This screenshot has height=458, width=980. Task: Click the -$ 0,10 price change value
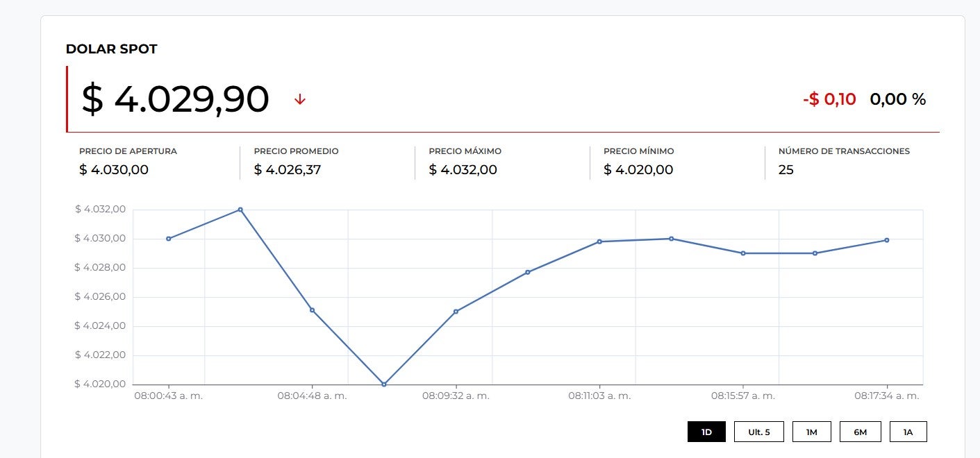(829, 99)
